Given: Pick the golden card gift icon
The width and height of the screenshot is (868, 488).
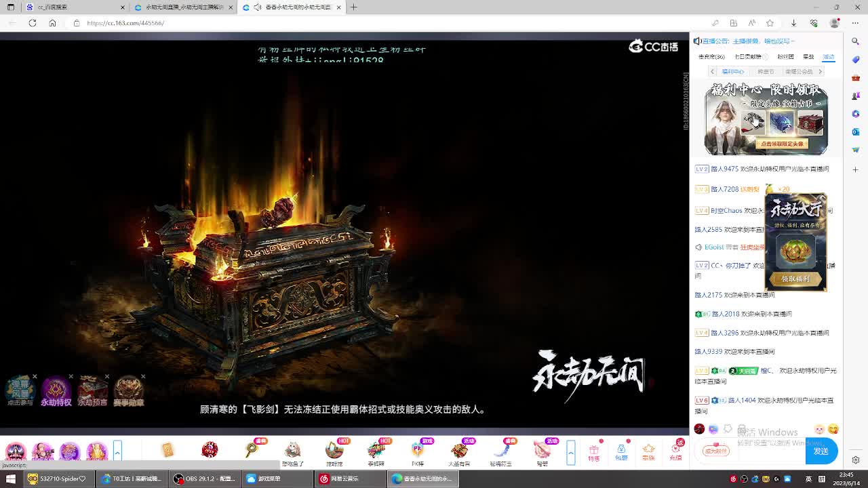Looking at the screenshot, I should (167, 449).
